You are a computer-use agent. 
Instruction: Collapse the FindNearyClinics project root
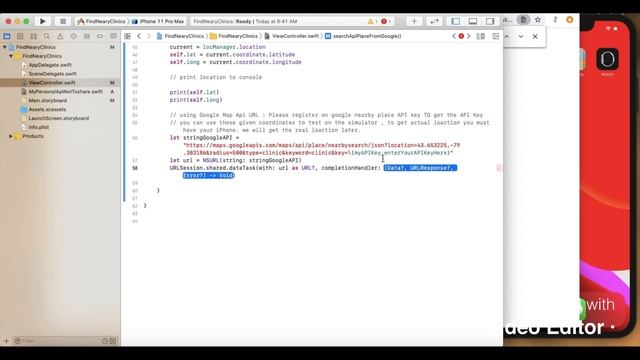click(x=4, y=47)
